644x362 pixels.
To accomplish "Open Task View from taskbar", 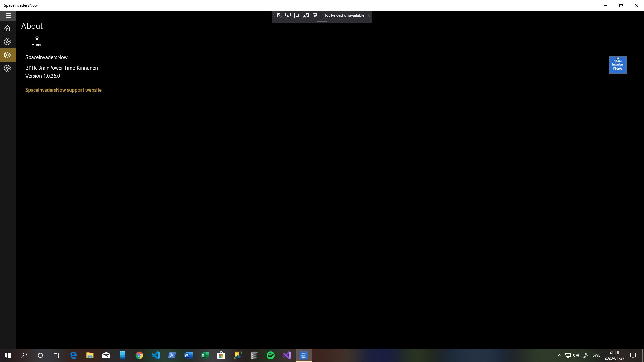I will [56, 355].
